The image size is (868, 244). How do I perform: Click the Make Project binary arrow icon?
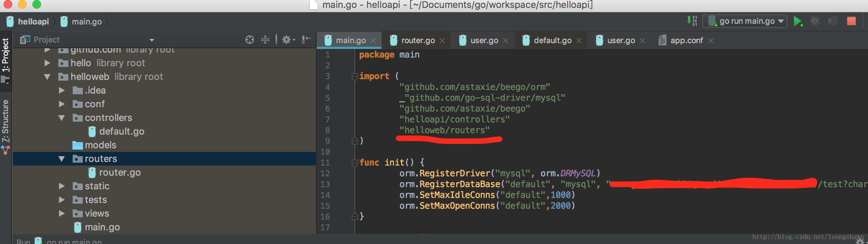(x=692, y=21)
